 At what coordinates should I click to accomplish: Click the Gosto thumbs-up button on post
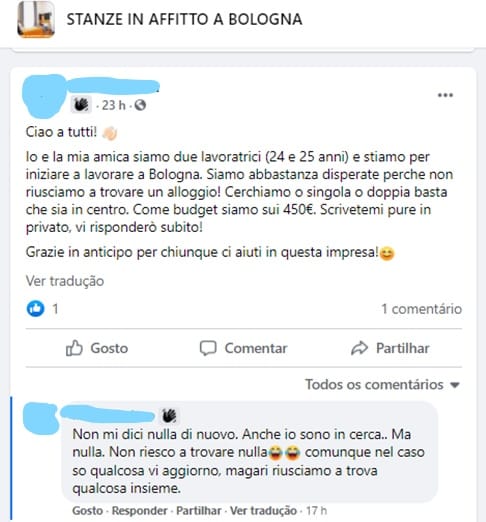point(97,348)
